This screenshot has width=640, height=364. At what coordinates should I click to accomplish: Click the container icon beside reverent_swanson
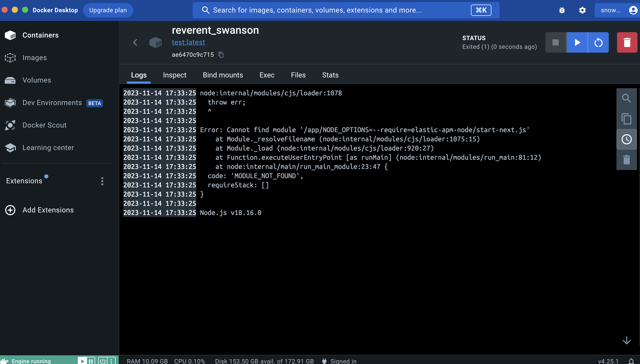pos(156,42)
